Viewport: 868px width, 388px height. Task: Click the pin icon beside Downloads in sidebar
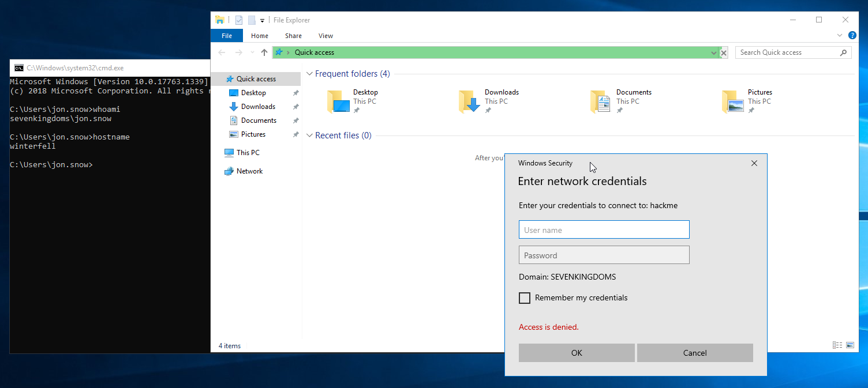click(x=295, y=107)
